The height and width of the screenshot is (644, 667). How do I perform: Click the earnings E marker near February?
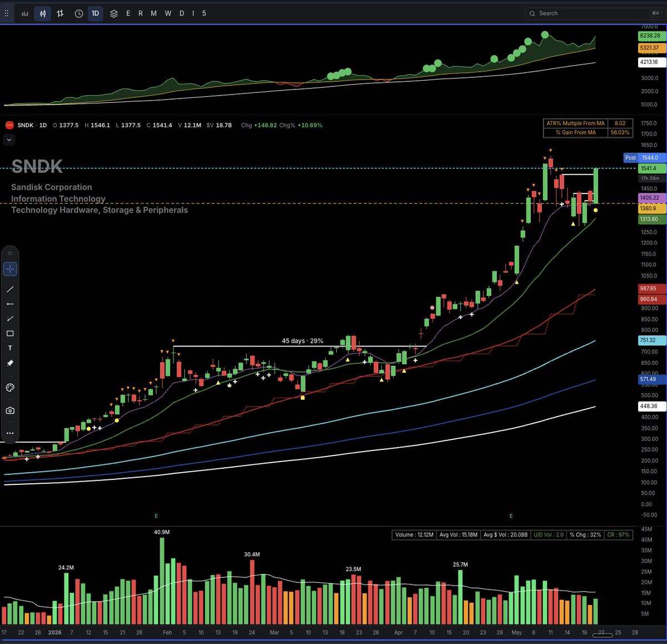(x=156, y=516)
